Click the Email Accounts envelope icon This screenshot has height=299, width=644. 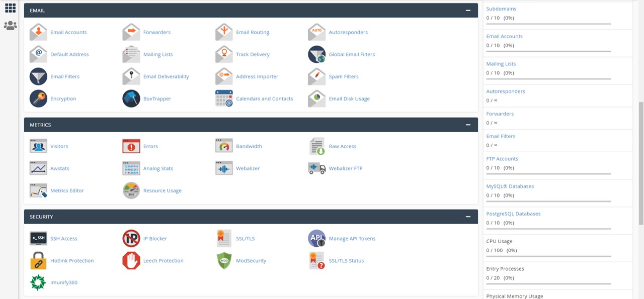click(x=38, y=32)
